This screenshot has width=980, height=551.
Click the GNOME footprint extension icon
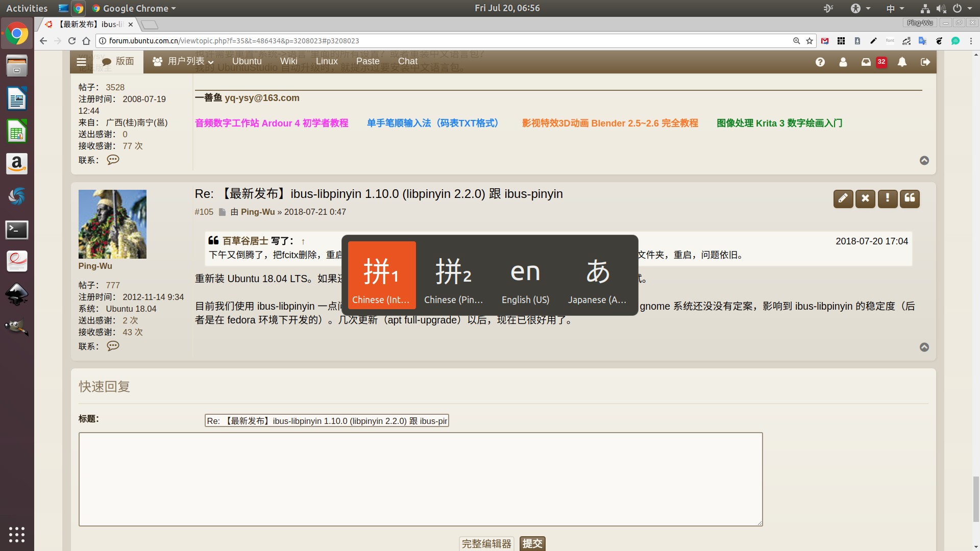(x=939, y=41)
